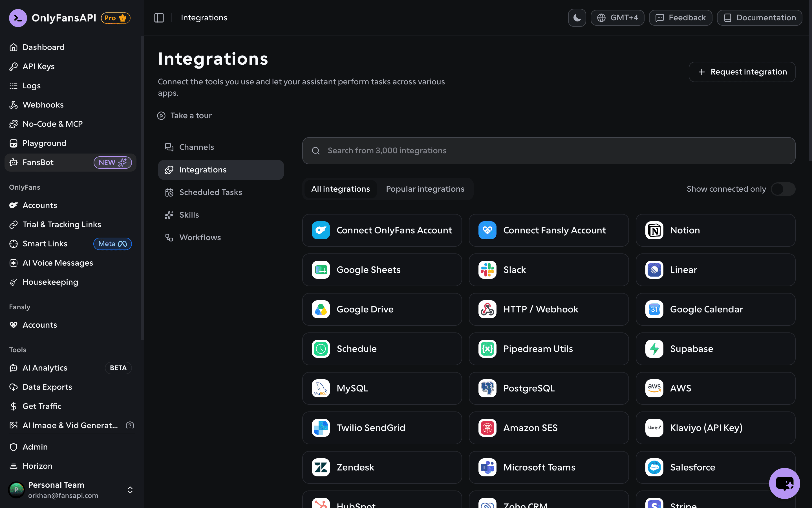Open Channels section
The image size is (812, 508).
pos(221,147)
